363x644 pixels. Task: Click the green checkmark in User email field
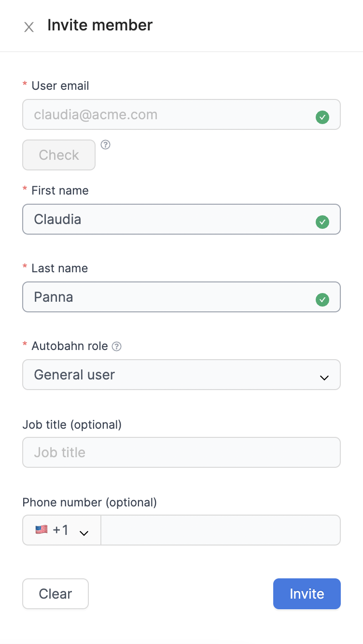[322, 117]
